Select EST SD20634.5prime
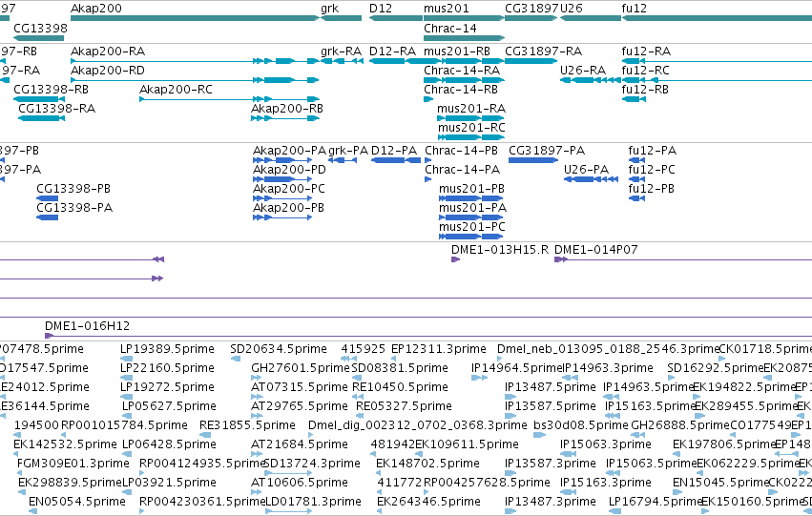812x516 pixels. [x=236, y=359]
